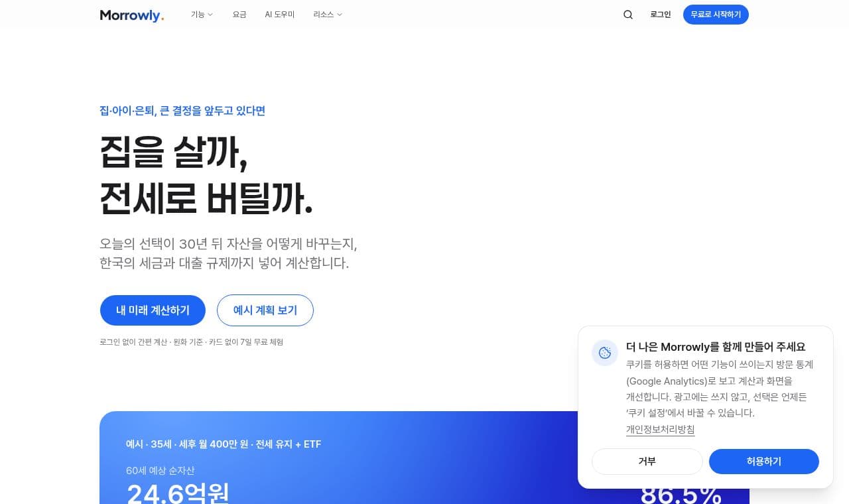Open the AI 도우미 menu item
Image resolution: width=849 pixels, height=504 pixels.
(280, 15)
